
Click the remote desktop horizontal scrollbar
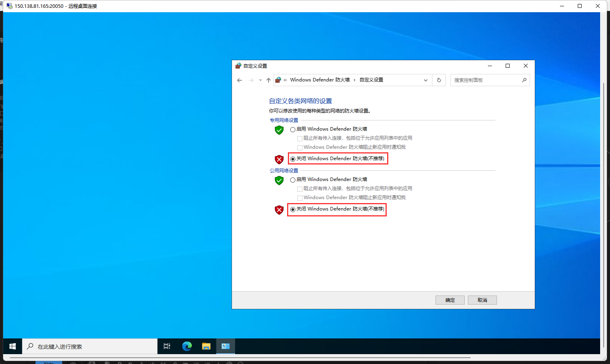(240, 358)
